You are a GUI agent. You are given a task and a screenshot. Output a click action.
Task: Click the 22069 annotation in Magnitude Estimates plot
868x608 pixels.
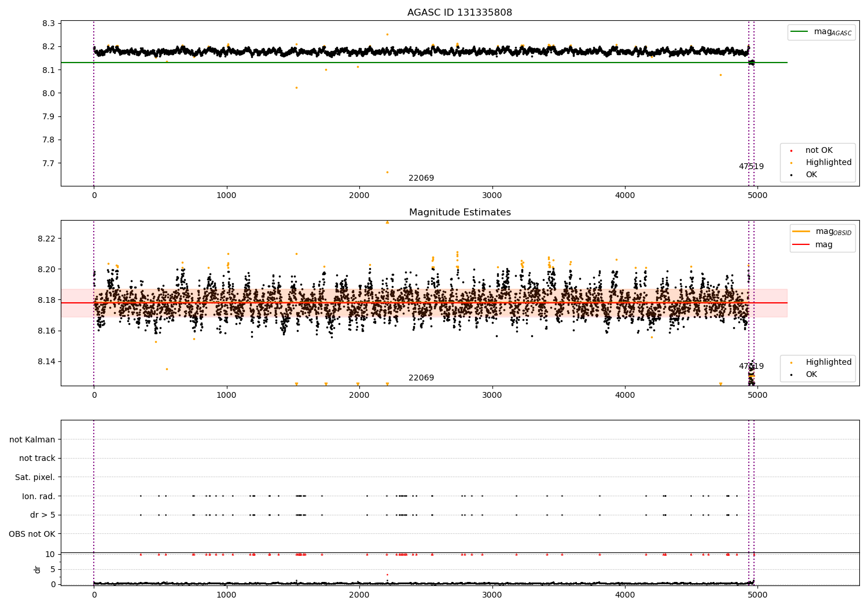click(x=421, y=378)
